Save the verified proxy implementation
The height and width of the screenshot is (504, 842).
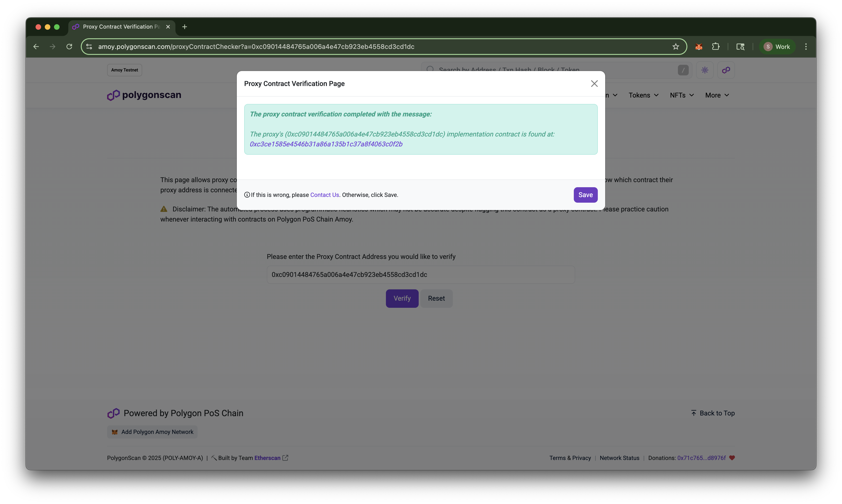(x=585, y=195)
